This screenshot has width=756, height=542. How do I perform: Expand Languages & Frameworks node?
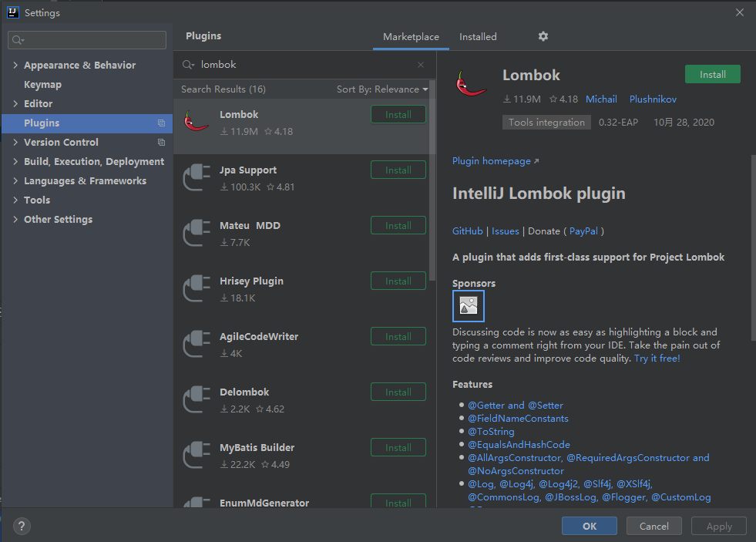(15, 181)
